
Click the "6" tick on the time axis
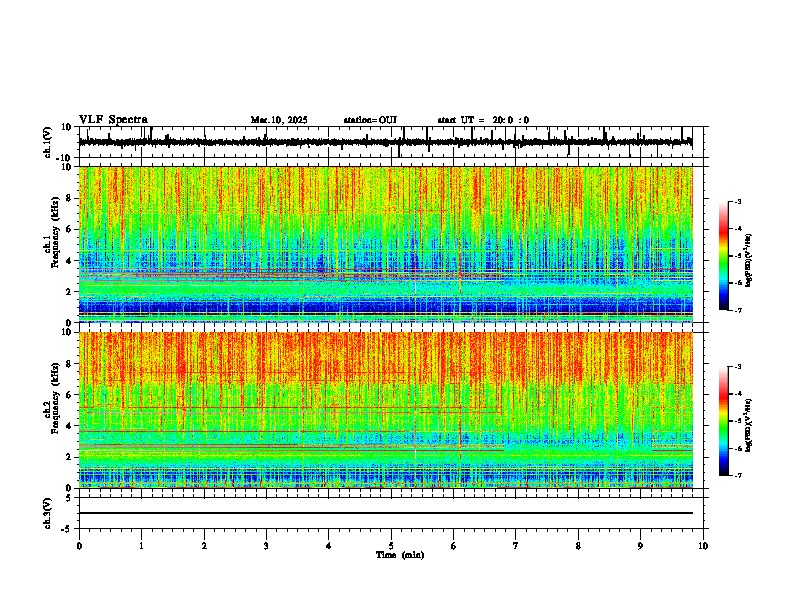click(454, 546)
